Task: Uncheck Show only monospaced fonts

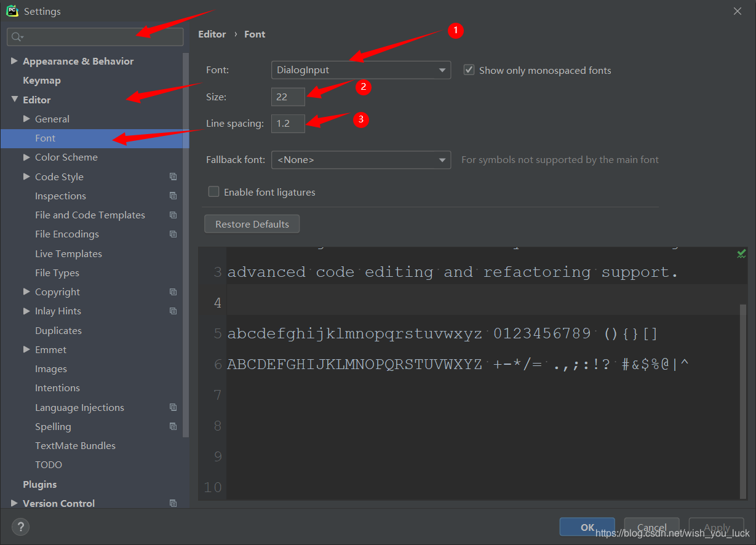Action: pos(469,70)
